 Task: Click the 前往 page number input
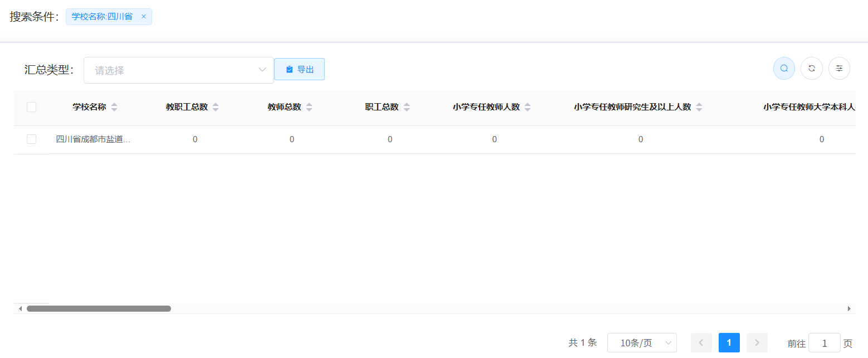click(x=824, y=343)
